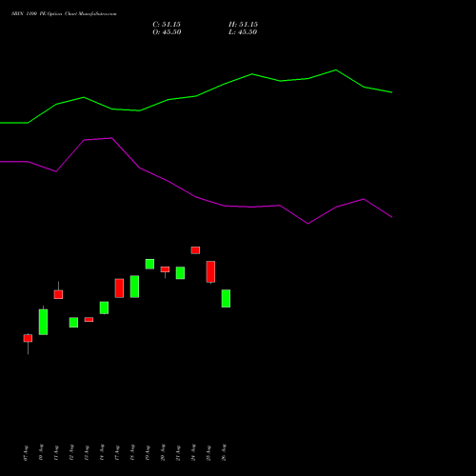Click the 07 Aug date label
476x476 pixels.
[26, 453]
